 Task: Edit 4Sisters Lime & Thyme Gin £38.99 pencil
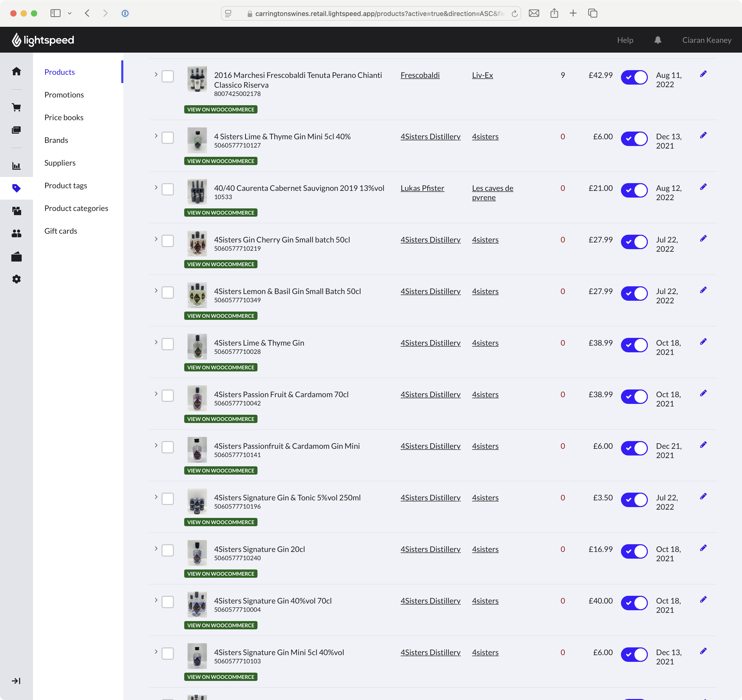(703, 342)
